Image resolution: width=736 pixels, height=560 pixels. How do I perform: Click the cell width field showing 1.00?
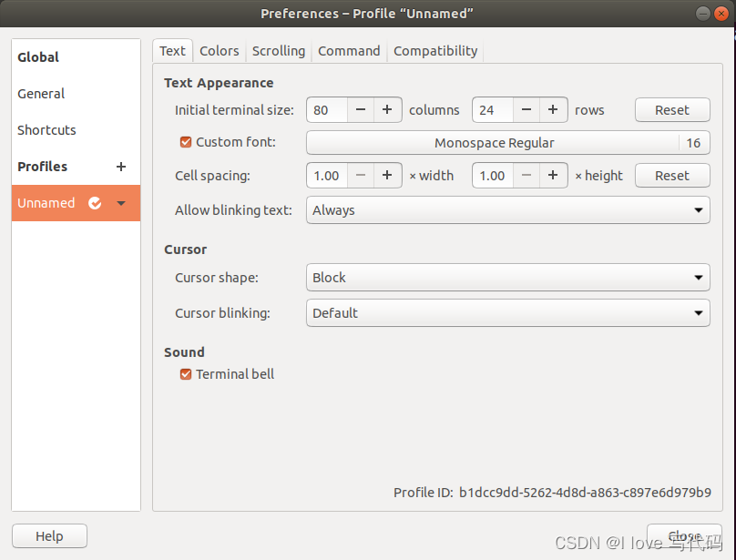coord(327,176)
